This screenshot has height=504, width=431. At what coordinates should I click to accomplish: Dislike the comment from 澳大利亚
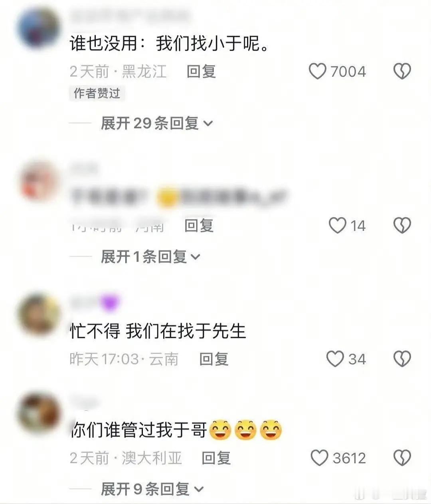402,458
